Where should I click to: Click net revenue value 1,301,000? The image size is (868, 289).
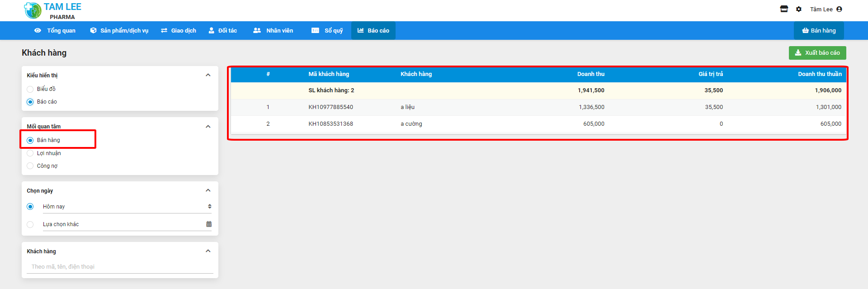(829, 107)
